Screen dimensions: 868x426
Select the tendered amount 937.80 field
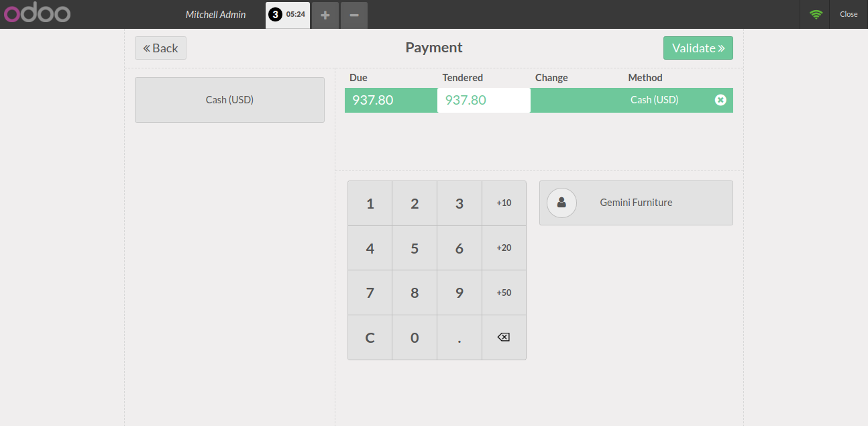(x=484, y=100)
